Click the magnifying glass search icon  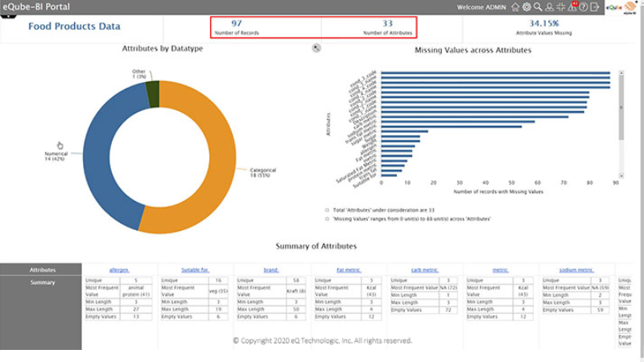[x=537, y=7]
